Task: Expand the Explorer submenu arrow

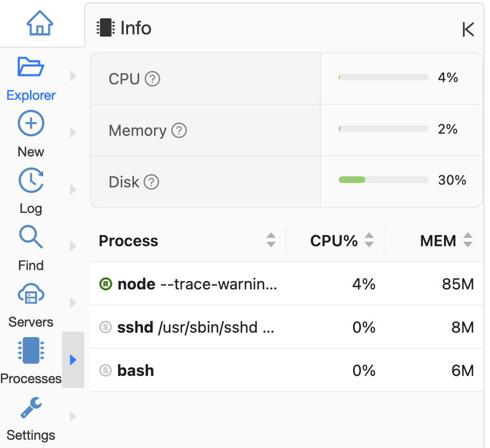Action: coord(73,76)
